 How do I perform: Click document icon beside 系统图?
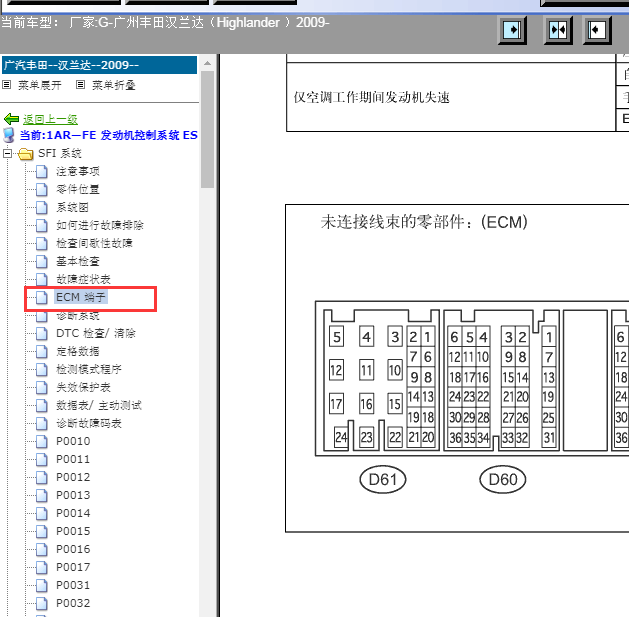[x=41, y=207]
